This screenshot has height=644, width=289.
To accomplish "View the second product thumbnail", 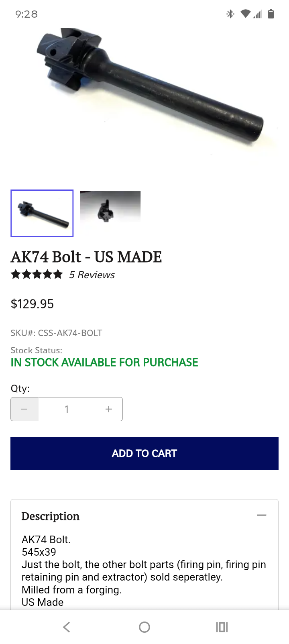I will point(110,207).
